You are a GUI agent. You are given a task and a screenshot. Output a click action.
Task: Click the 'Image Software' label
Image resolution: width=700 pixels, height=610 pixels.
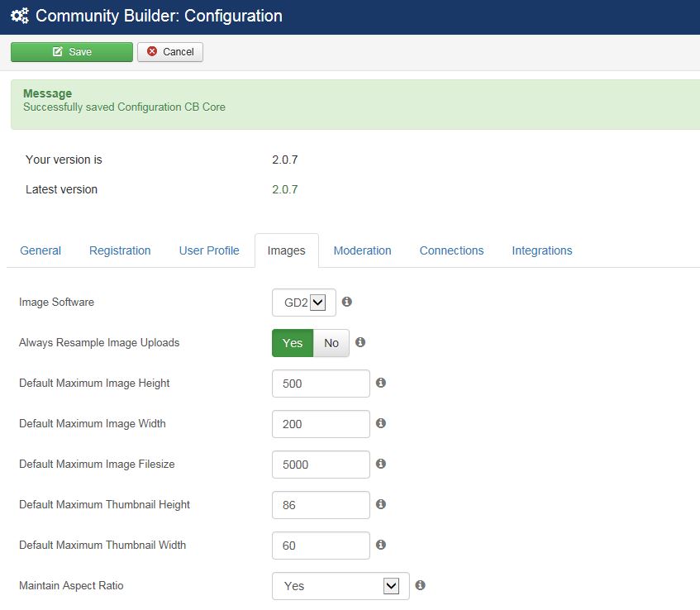(57, 302)
